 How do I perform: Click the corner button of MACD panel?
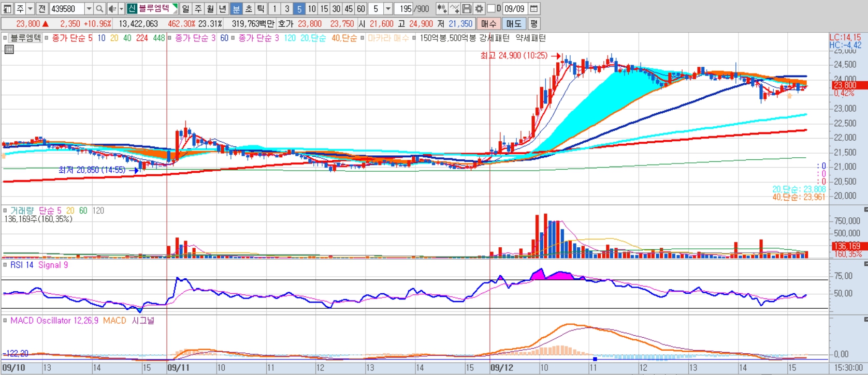tap(865, 320)
